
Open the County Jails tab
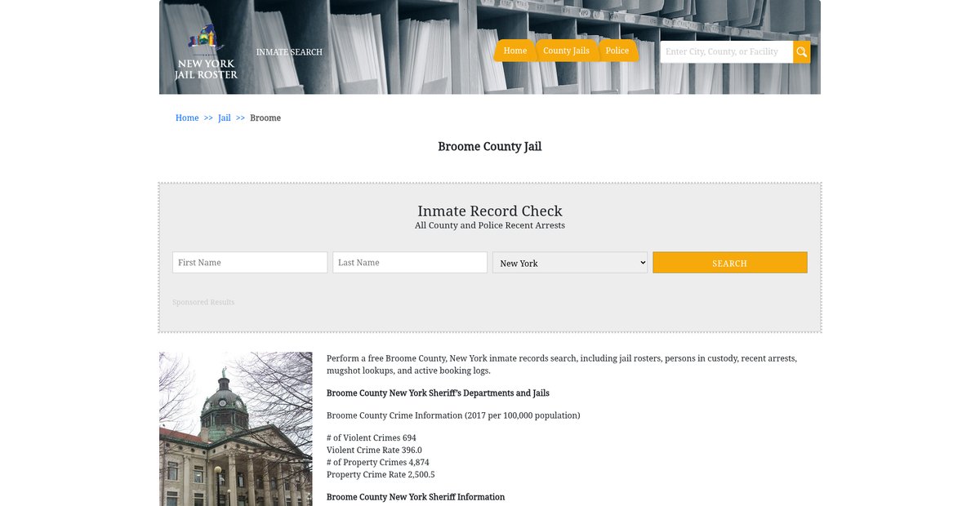[x=566, y=51]
